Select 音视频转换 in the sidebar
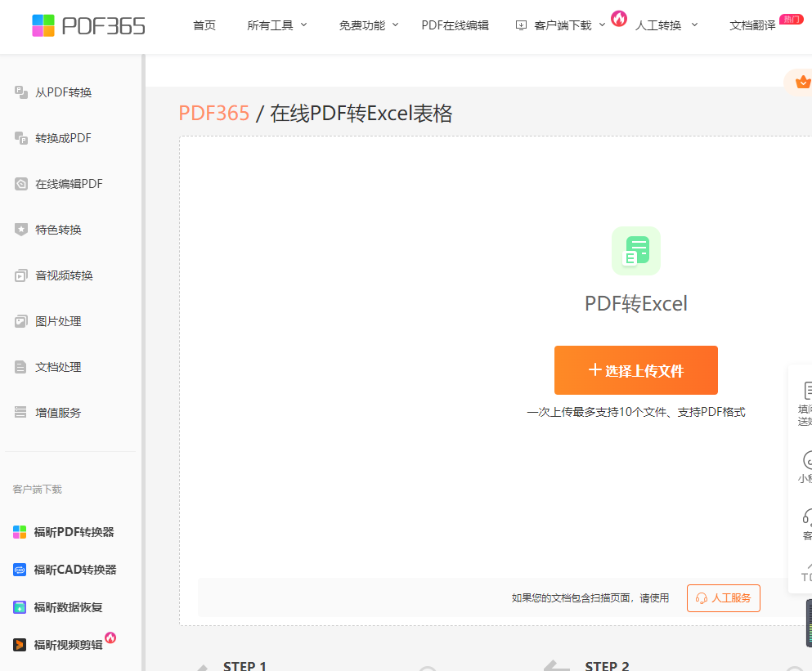This screenshot has height=671, width=812. 64,275
